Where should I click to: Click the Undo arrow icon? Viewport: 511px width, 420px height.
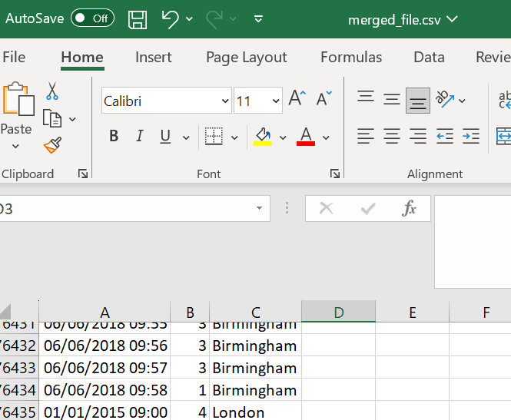pos(170,19)
